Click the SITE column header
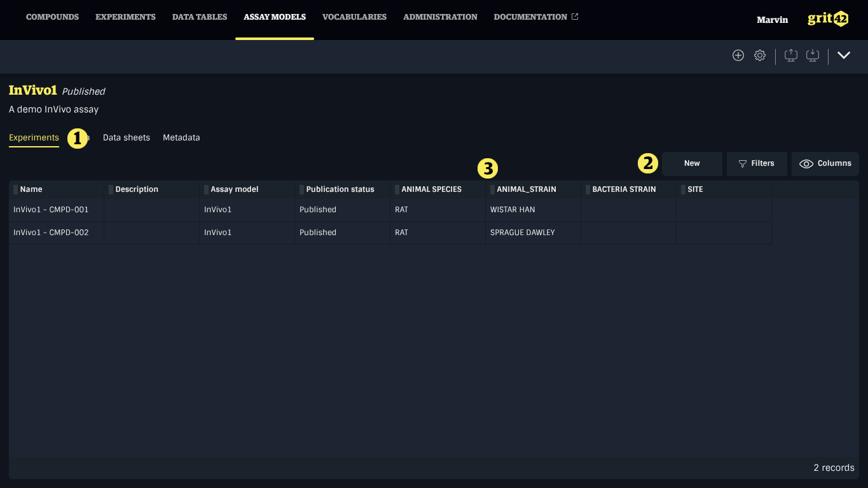Image resolution: width=868 pixels, height=488 pixels. pos(724,189)
